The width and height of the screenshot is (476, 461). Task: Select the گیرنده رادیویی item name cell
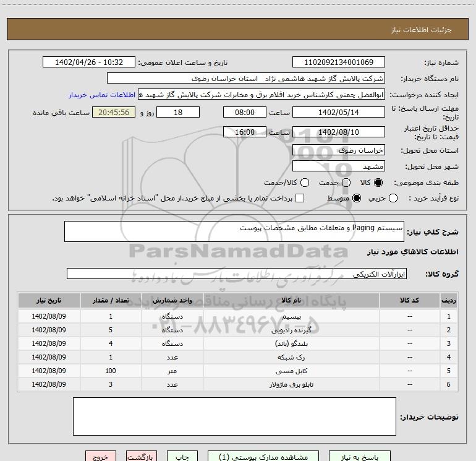click(291, 330)
